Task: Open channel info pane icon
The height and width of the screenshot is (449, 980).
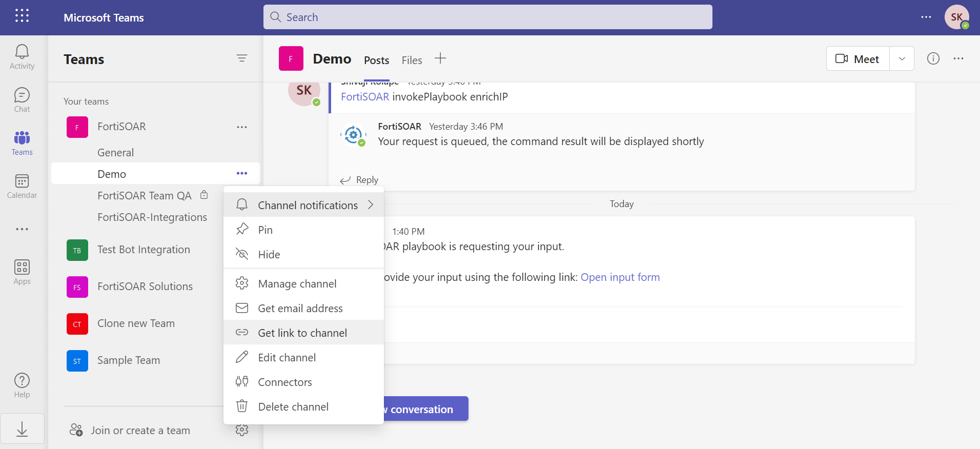Action: point(933,58)
